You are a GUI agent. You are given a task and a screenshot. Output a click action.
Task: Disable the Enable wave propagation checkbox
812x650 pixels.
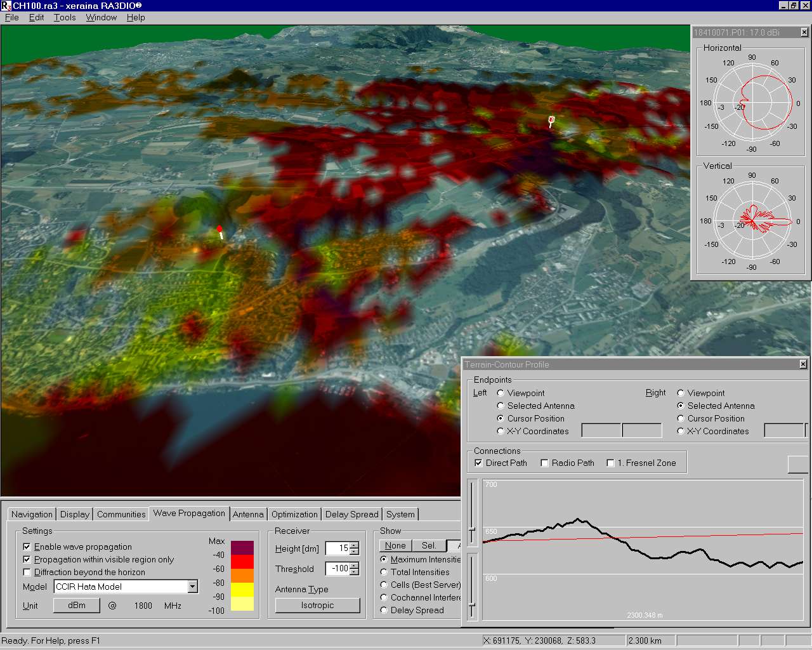tap(27, 547)
